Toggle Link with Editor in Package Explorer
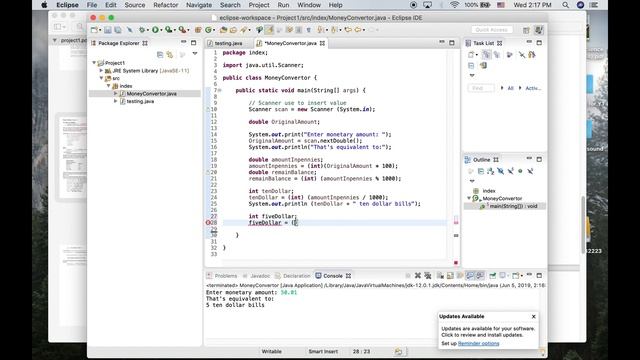The height and width of the screenshot is (360, 640). point(170,55)
